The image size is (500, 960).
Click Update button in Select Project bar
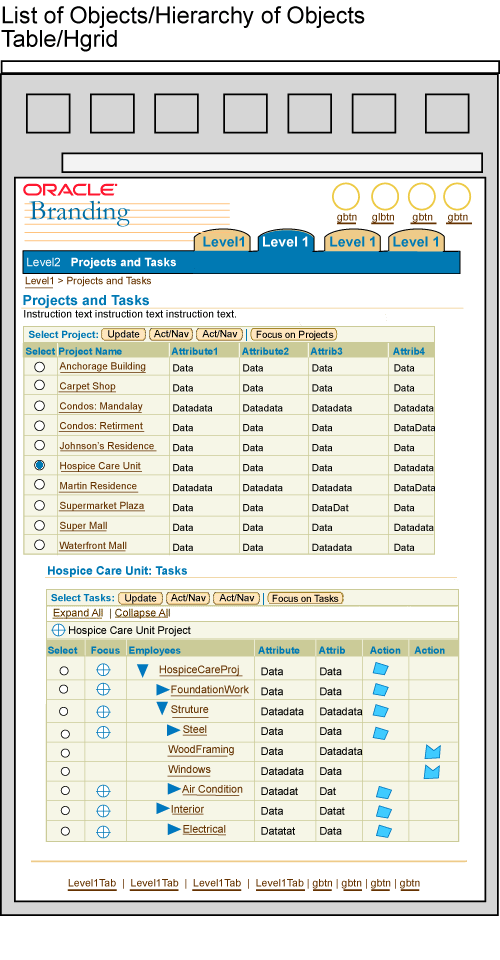click(124, 334)
